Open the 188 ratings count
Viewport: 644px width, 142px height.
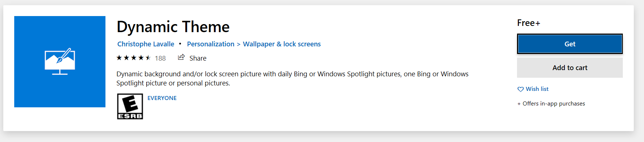[x=160, y=58]
